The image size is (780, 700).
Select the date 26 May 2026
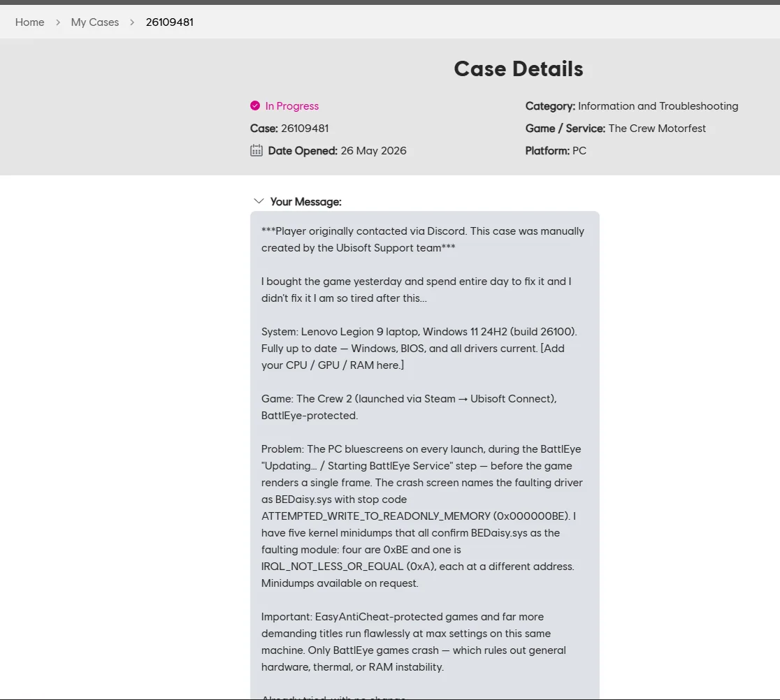[x=374, y=151]
